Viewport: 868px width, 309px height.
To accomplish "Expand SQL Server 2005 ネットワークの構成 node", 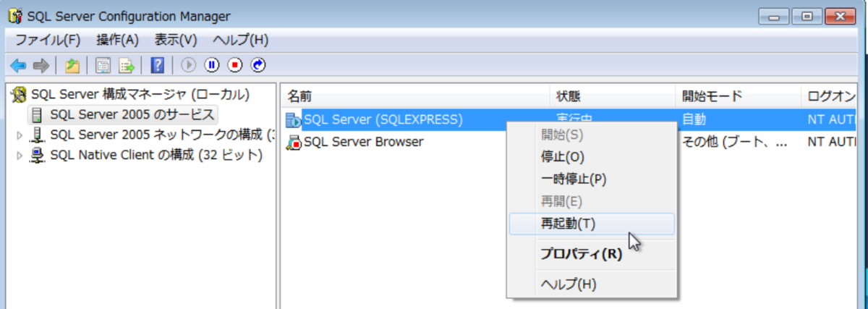I will click(x=20, y=135).
